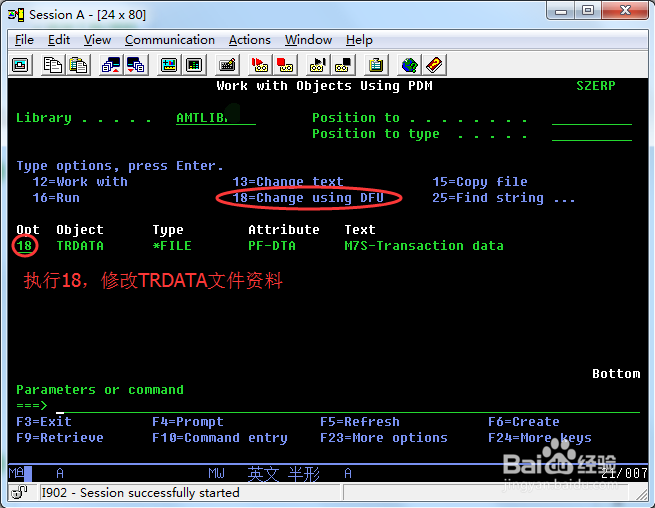Click the Paste toolbar icon
655x508 pixels.
(78, 65)
